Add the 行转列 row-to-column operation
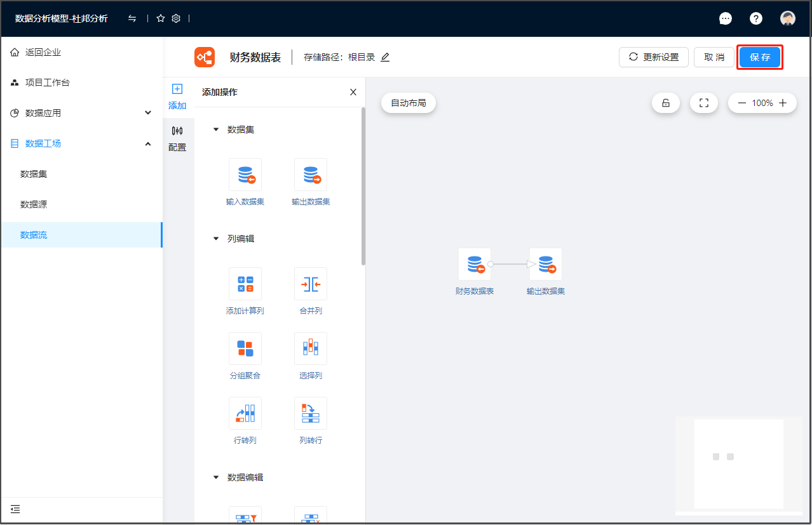 [245, 414]
